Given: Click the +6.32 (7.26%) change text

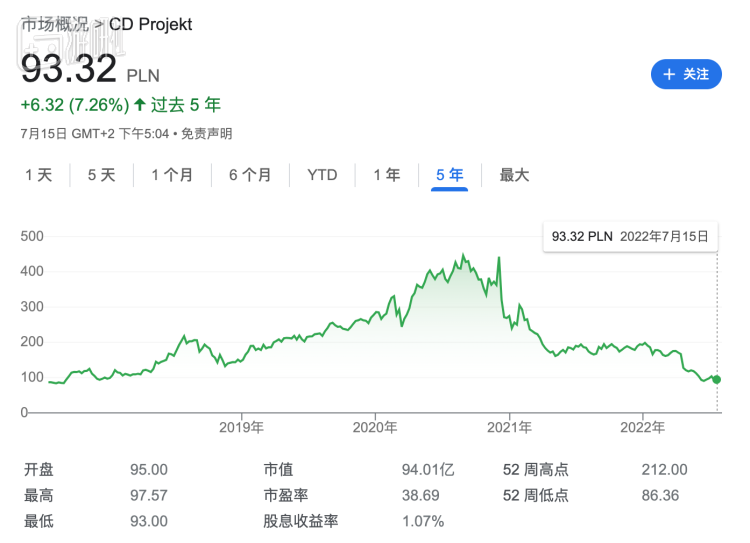Looking at the screenshot, I should tap(75, 105).
